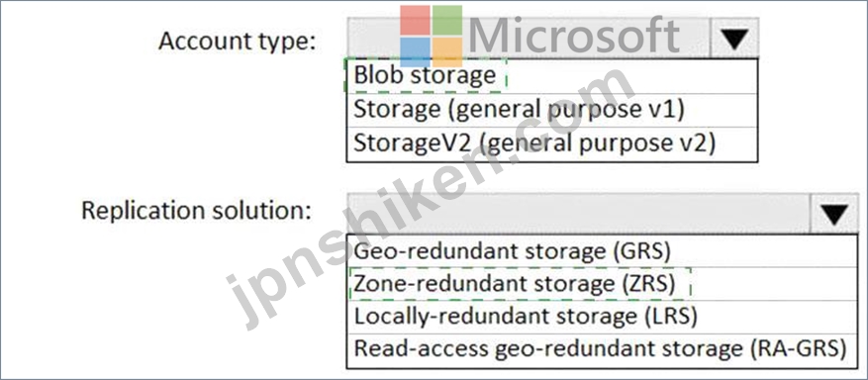Pick Read-access geo-redundant storage (RA-GRS)
868x380 pixels.
pos(603,350)
